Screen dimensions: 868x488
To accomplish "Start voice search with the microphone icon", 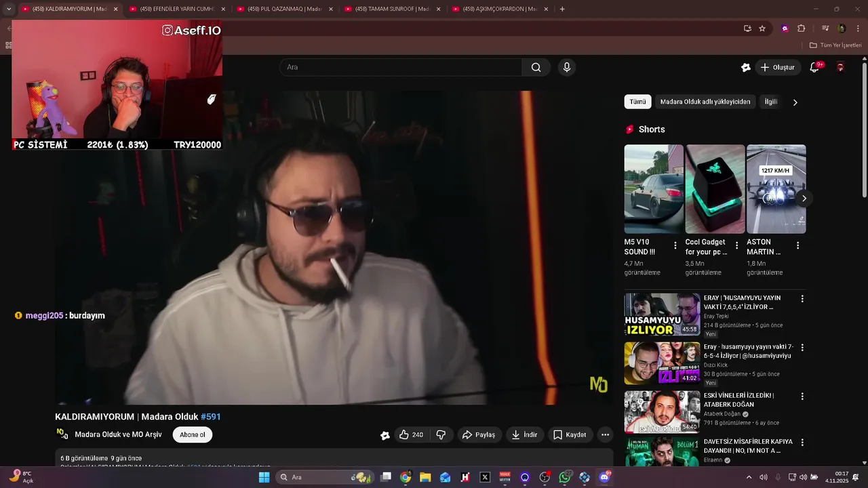I will point(567,67).
